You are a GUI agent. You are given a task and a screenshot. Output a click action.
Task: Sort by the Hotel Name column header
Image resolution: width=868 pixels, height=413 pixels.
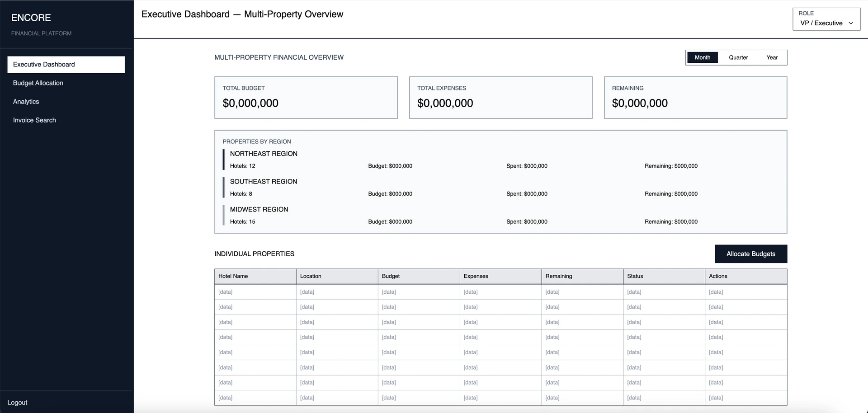coord(233,276)
